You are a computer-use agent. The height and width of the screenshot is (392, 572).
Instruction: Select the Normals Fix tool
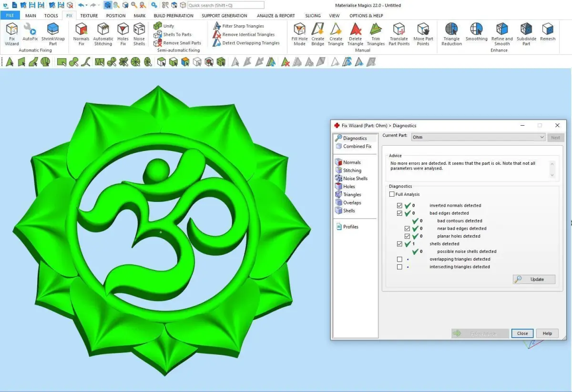point(82,34)
